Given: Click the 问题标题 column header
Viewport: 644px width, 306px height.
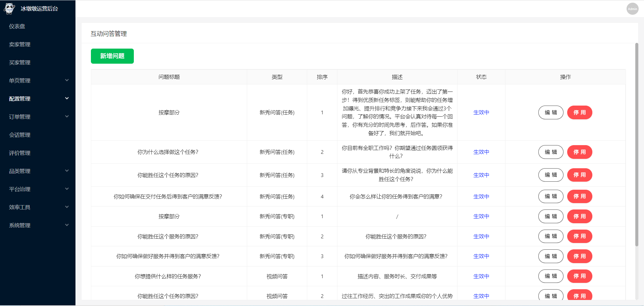Looking at the screenshot, I should pos(169,77).
